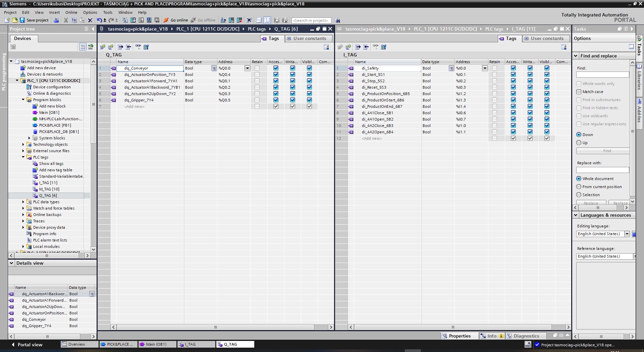Click the Undo arrow icon
Screen dimensions: 644x352
99,20
